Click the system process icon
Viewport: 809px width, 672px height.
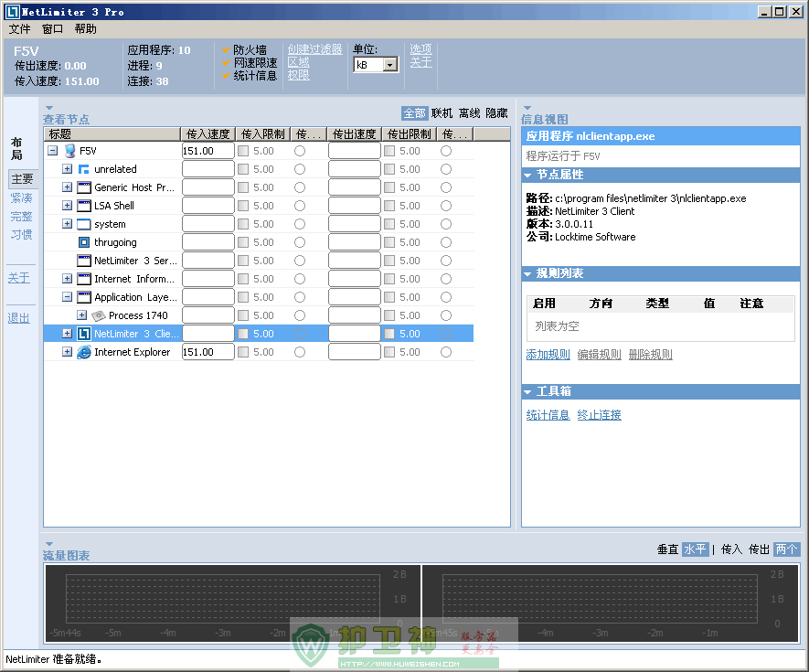coord(84,224)
